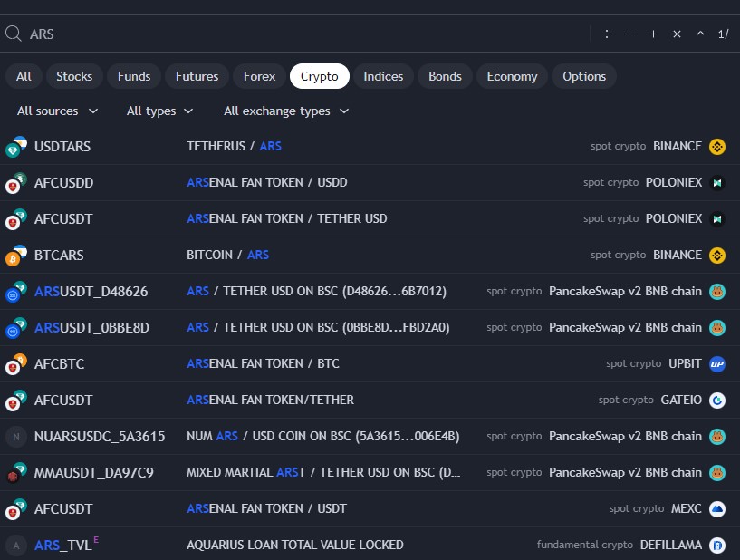The image size is (740, 560).
Task: Select the Forex category tab
Action: 259,76
